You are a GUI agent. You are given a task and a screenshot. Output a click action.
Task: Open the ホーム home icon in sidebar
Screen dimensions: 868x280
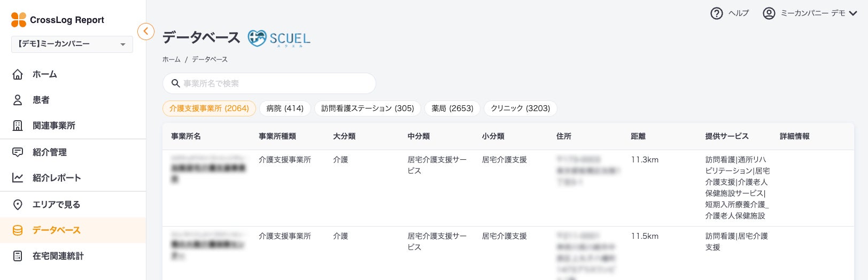click(x=18, y=74)
